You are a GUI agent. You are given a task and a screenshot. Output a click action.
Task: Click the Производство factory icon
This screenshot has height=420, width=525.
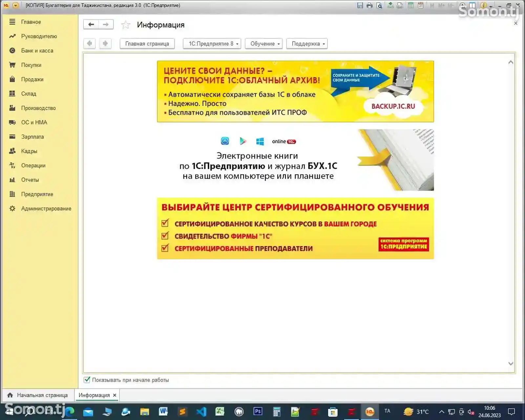12,108
